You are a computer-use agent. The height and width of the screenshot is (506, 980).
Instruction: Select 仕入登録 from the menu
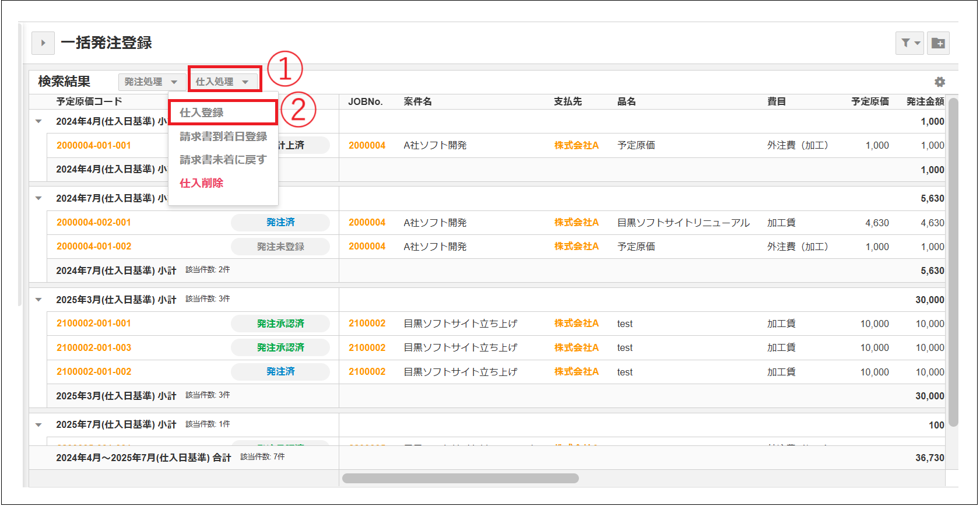[x=202, y=113]
